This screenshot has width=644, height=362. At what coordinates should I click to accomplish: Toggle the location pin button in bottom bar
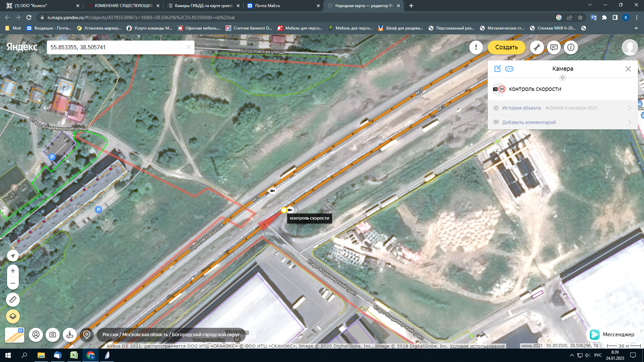(87, 335)
